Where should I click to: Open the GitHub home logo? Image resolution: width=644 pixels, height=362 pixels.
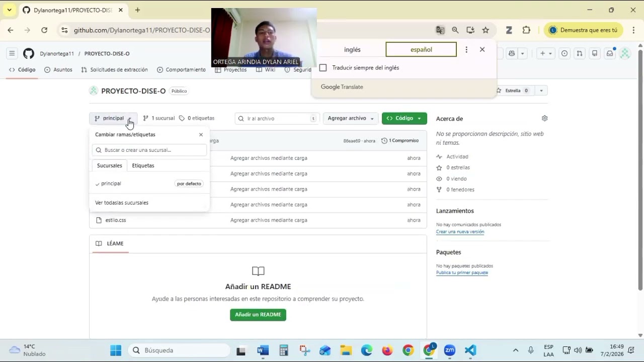tap(29, 53)
